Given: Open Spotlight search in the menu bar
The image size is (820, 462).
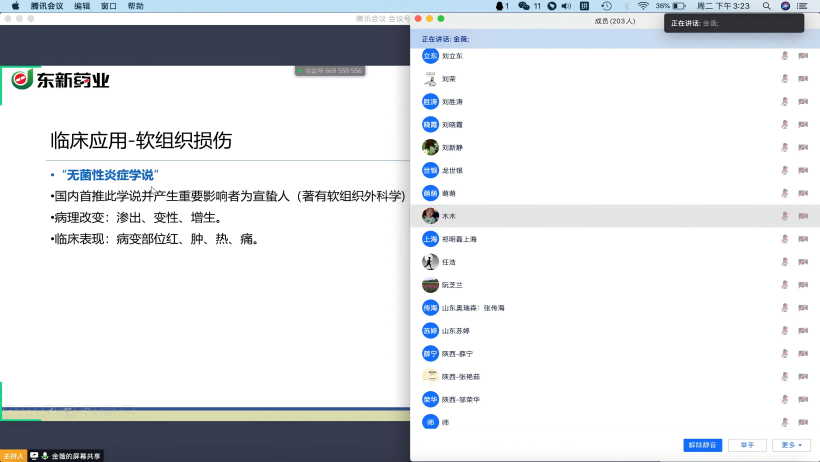Looking at the screenshot, I should (768, 6).
